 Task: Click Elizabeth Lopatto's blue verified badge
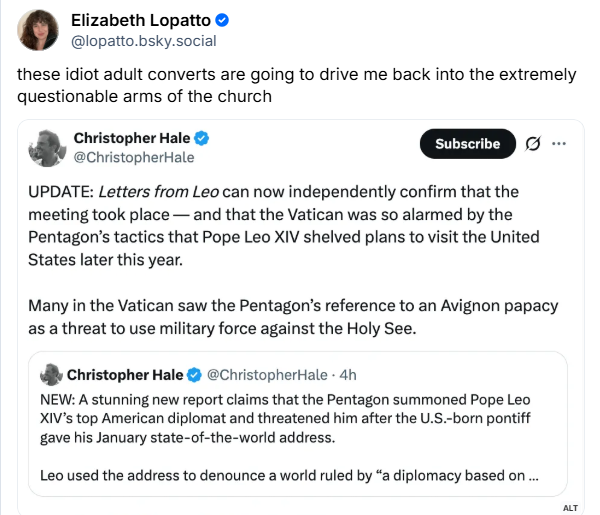(x=222, y=20)
